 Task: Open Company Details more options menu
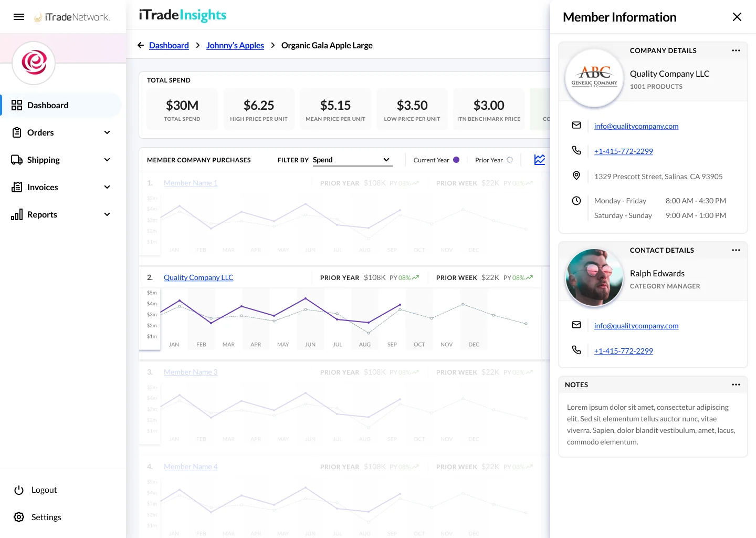[x=736, y=50]
